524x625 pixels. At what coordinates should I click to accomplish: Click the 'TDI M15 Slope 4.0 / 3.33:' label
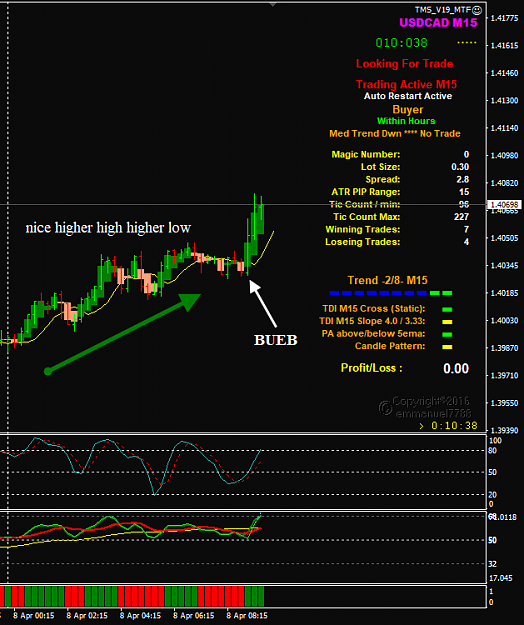tap(372, 321)
